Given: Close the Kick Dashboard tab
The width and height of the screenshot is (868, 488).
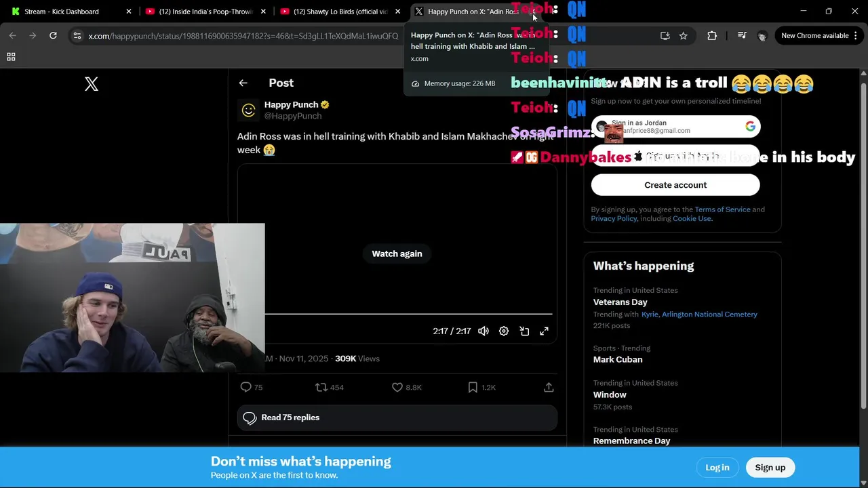Looking at the screenshot, I should (x=129, y=12).
